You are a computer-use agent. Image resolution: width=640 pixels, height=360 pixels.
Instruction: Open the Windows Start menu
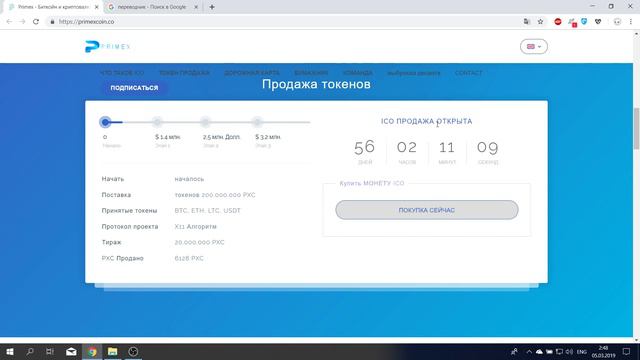10,351
